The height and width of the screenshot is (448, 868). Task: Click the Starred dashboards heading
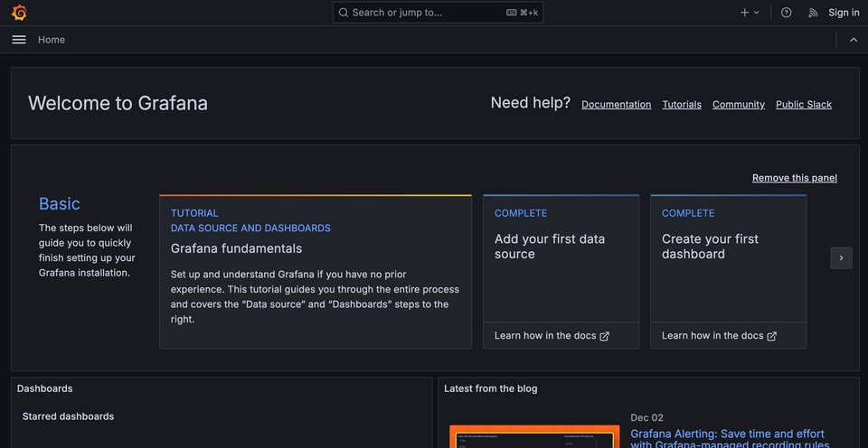click(x=68, y=416)
